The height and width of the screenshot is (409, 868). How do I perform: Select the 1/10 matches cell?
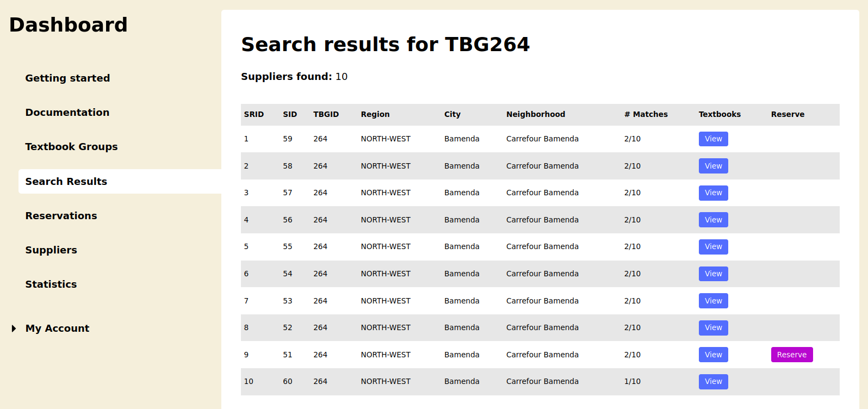(x=632, y=382)
